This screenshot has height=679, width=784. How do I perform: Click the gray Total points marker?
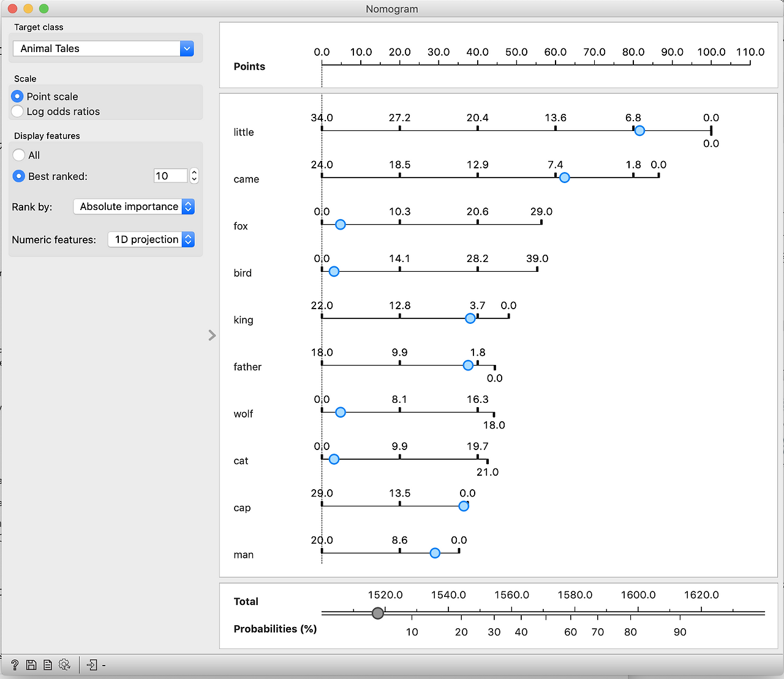(x=378, y=613)
